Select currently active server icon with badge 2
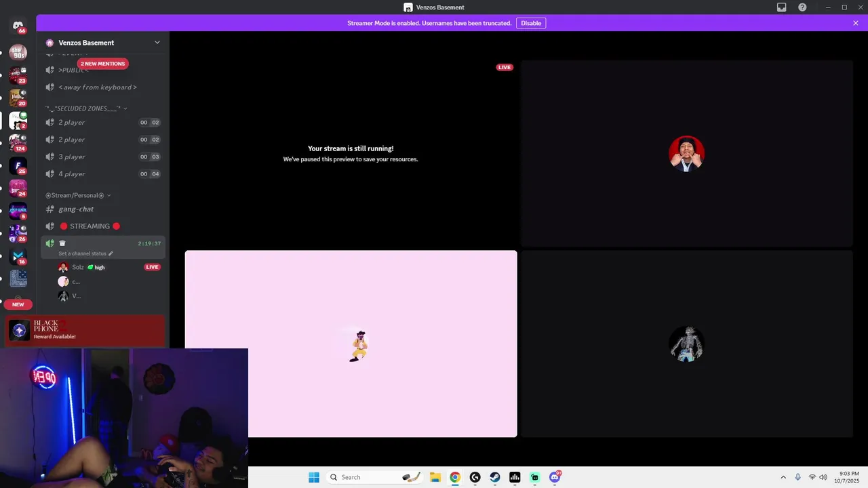This screenshot has height=488, width=868. [x=18, y=121]
